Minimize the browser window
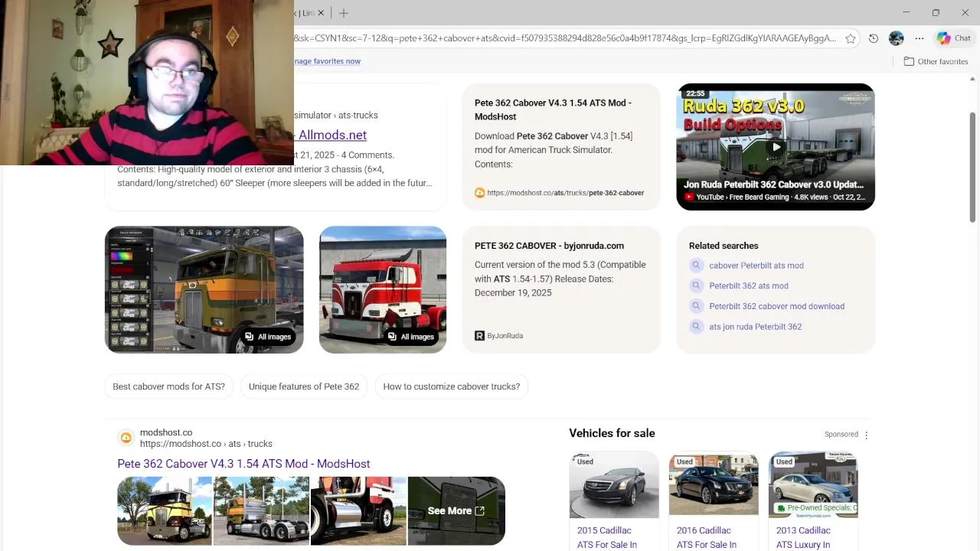Image resolution: width=980 pixels, height=551 pixels. (906, 13)
